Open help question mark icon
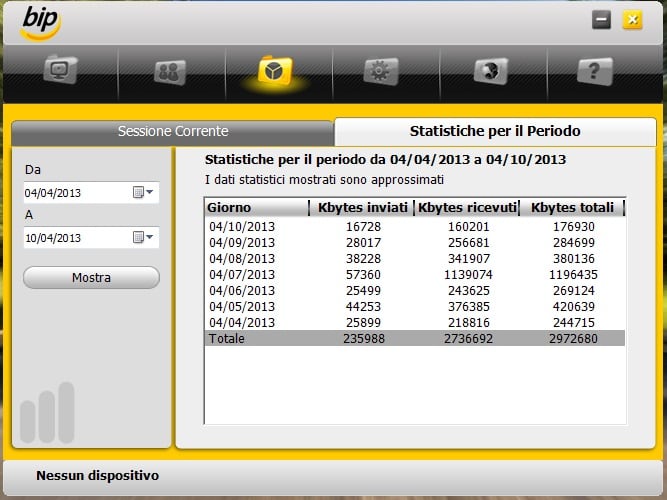 click(x=594, y=71)
